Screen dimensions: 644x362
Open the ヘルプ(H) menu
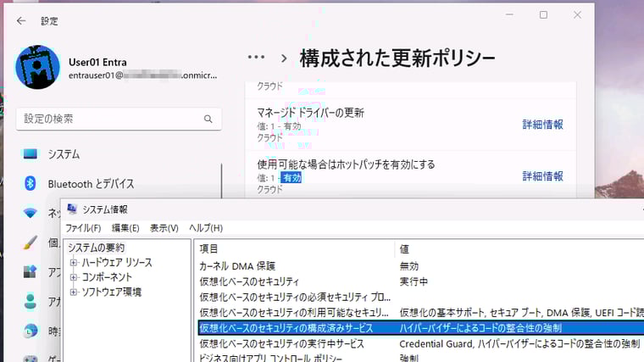[205, 228]
